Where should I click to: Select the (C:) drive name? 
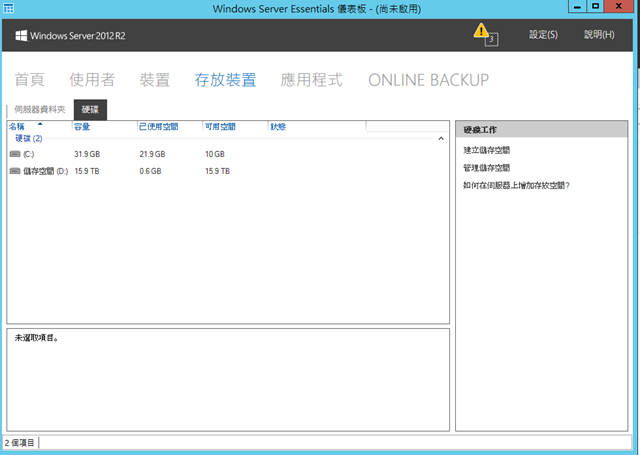(x=29, y=154)
